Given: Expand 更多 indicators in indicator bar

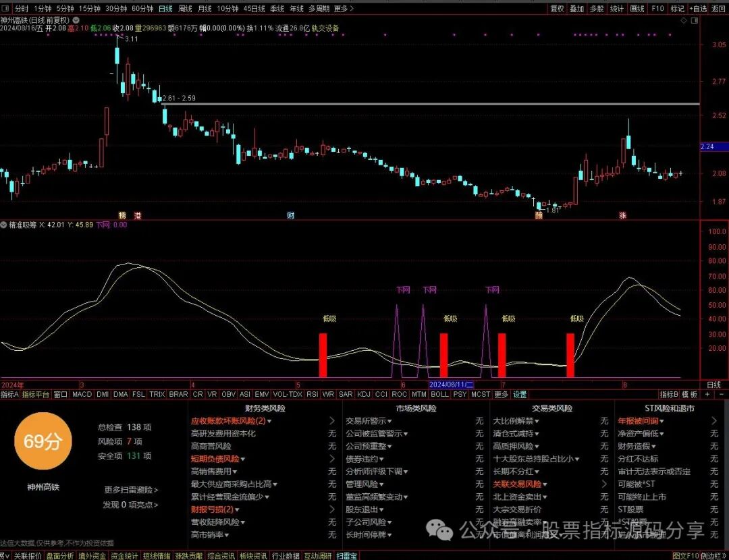Looking at the screenshot, I should (x=501, y=394).
